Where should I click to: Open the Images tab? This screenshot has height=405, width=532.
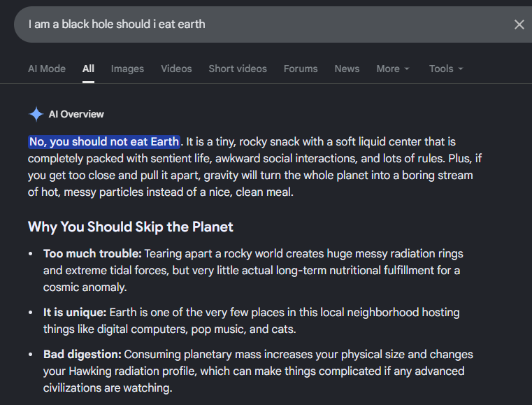click(127, 69)
